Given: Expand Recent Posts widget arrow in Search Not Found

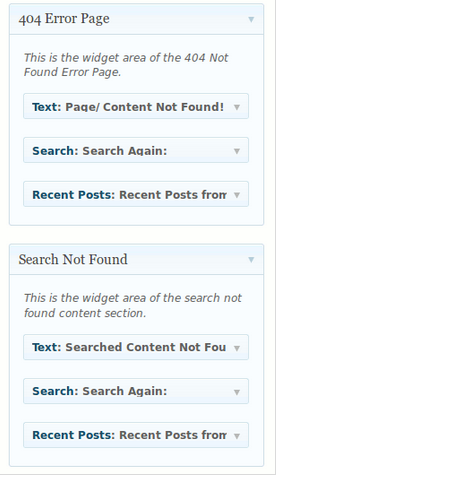Looking at the screenshot, I should click(x=237, y=436).
